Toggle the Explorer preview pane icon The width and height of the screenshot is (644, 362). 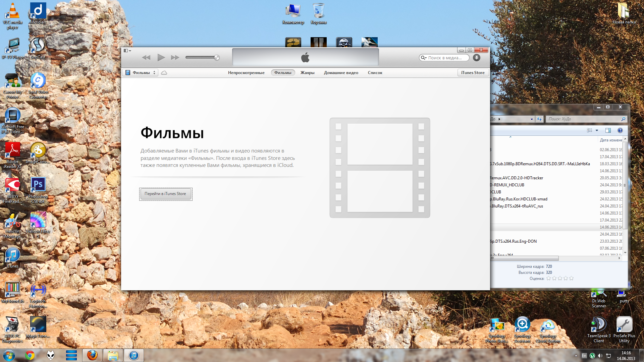click(x=608, y=130)
